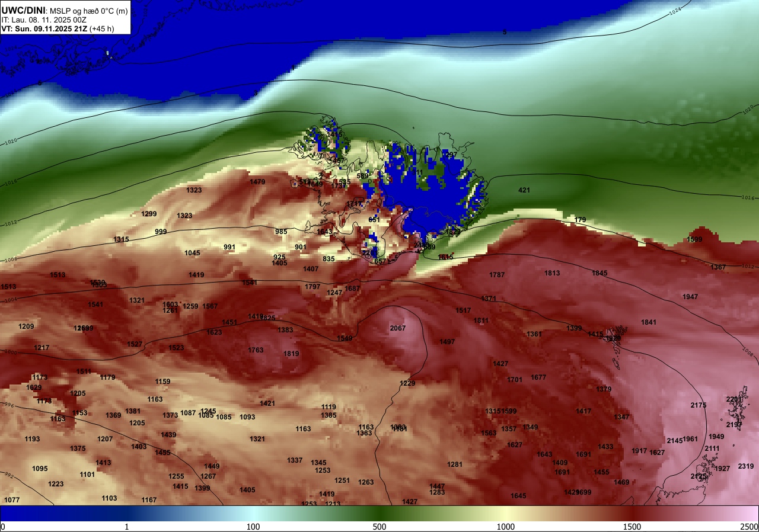Screen dimensions: 759x532
Task: Click the map value 1209
Action: pos(26,326)
